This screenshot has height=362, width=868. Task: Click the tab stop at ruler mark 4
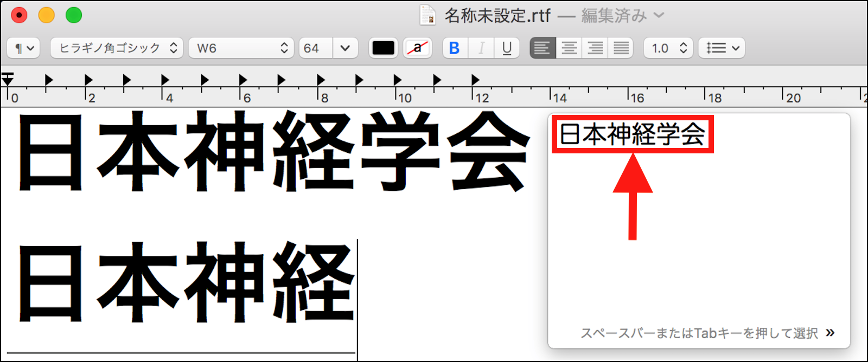coord(165,80)
